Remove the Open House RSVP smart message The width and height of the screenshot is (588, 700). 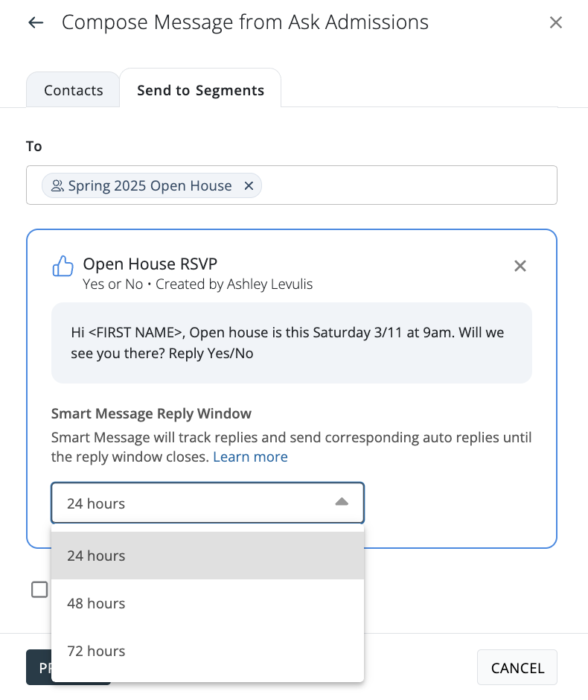pos(520,266)
